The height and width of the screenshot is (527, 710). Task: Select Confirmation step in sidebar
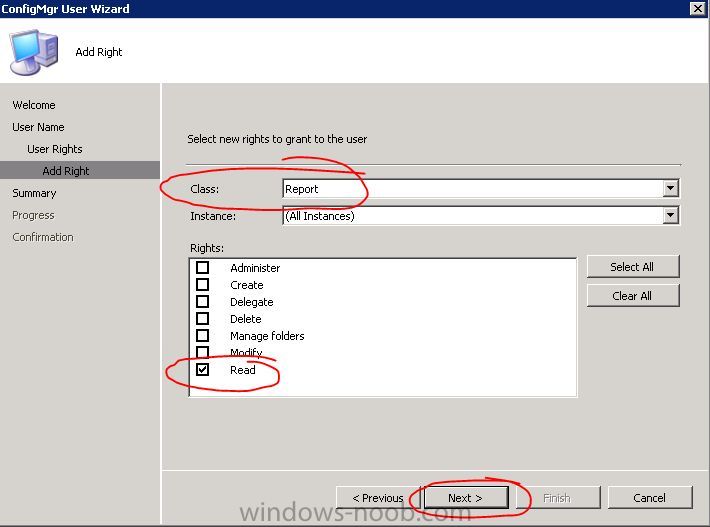point(43,237)
